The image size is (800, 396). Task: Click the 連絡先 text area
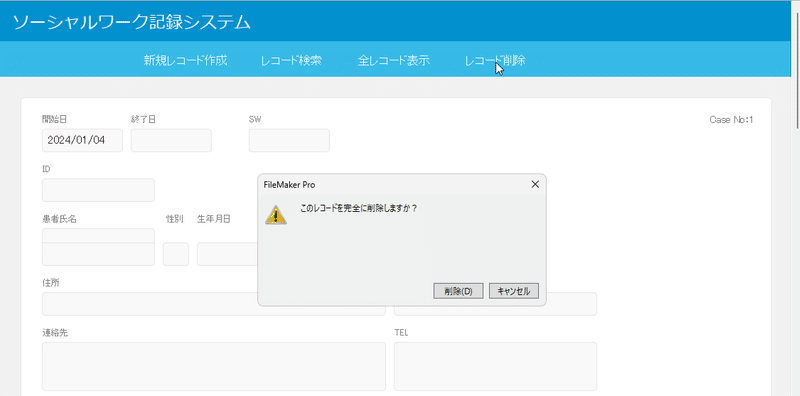click(x=214, y=366)
